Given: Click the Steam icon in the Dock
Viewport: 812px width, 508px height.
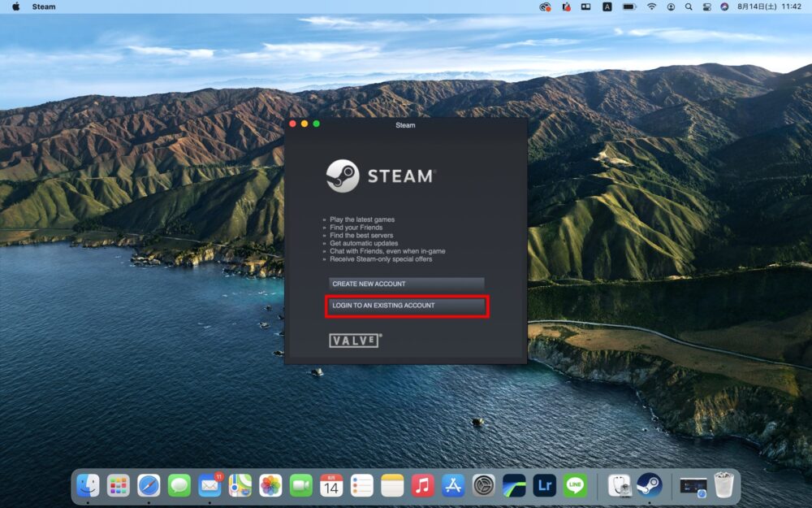Looking at the screenshot, I should tap(650, 486).
